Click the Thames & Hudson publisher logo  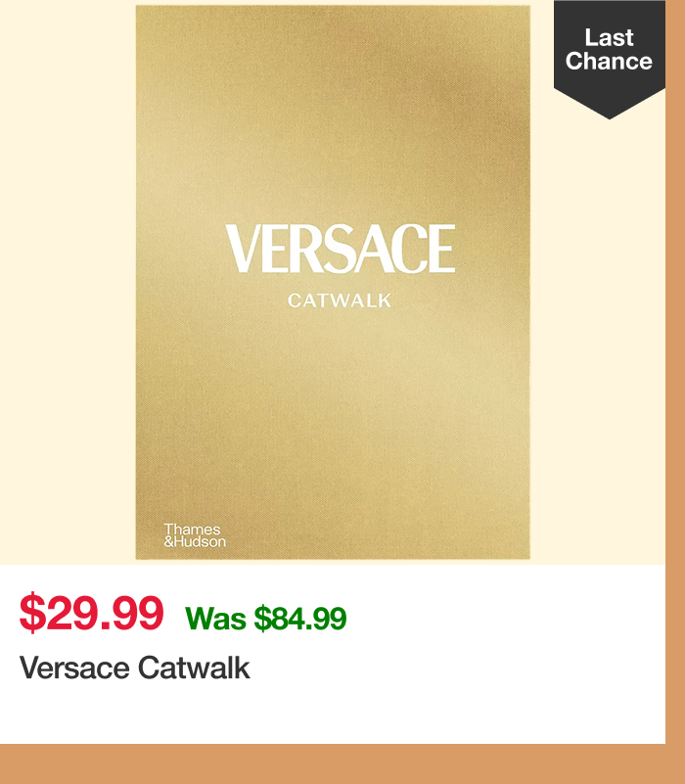195,535
